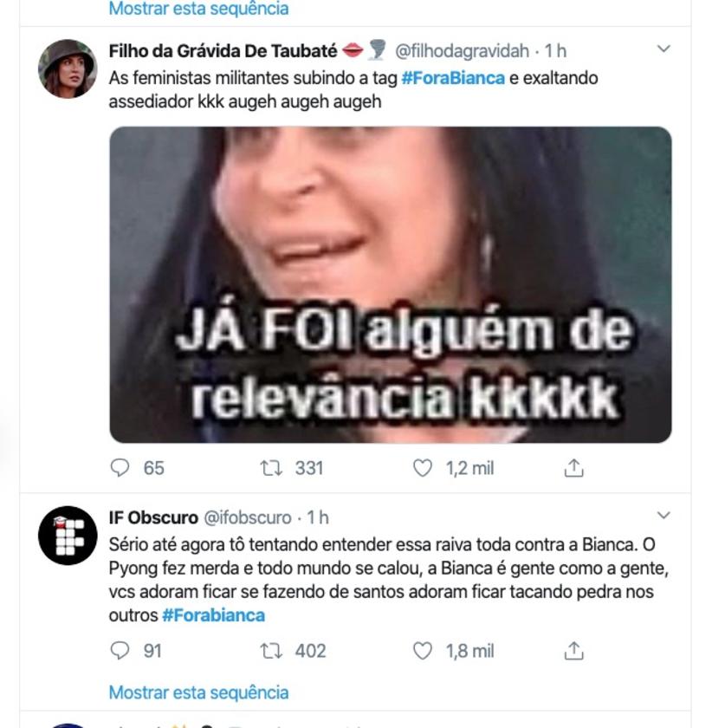Like the tweet with 1,2 mil likes
This screenshot has height=728, width=712.
[x=423, y=467]
